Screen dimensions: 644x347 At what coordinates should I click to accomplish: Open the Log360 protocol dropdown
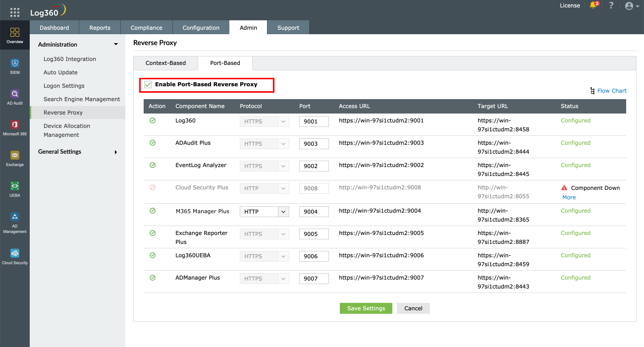click(x=264, y=121)
